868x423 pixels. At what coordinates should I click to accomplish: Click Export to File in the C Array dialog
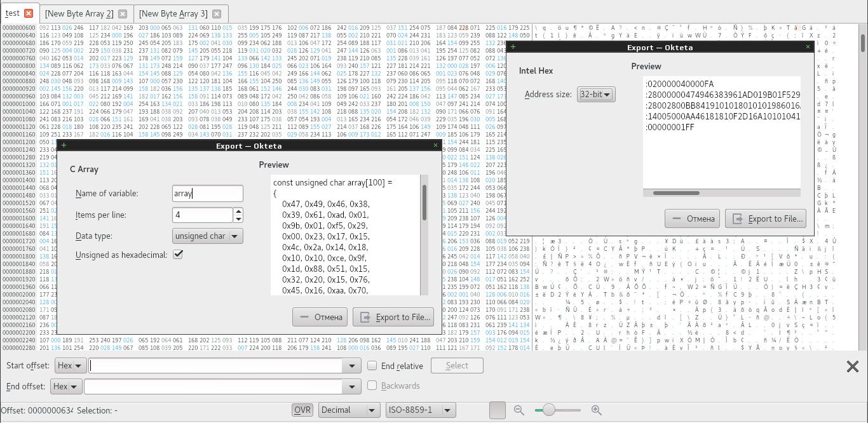393,317
